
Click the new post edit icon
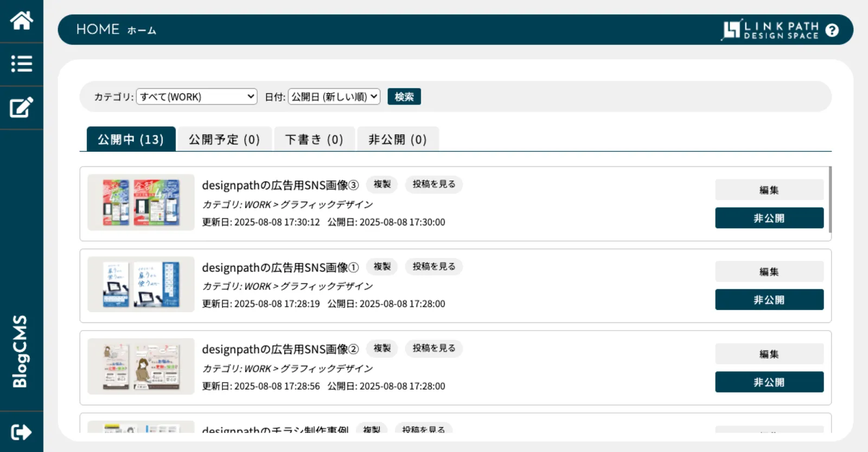[21, 107]
